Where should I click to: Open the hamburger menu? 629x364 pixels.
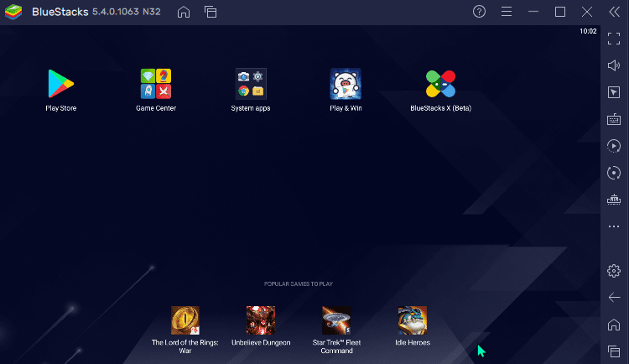click(507, 12)
